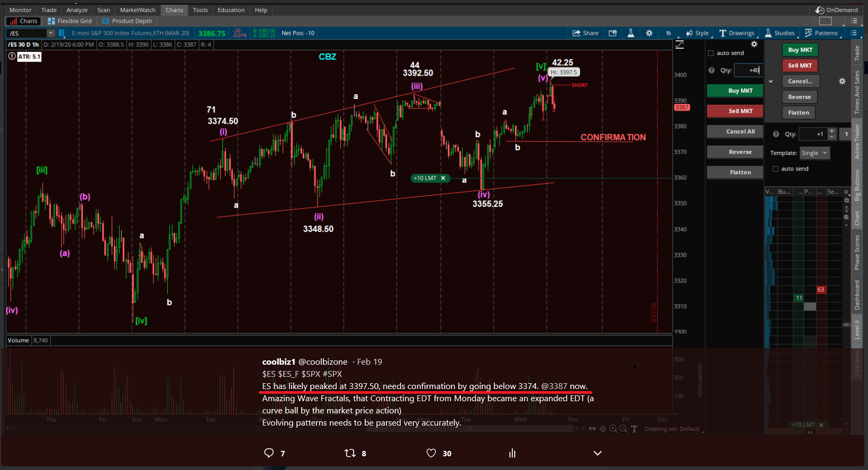Open the grid layout list icon below OnDemand
Screen dimensions: 868x470
point(854,21)
